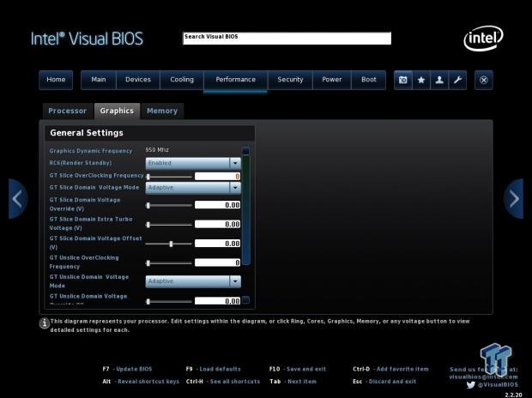
Task: Click GT Unslice Domain Voltage Override value field
Action: click(217, 301)
